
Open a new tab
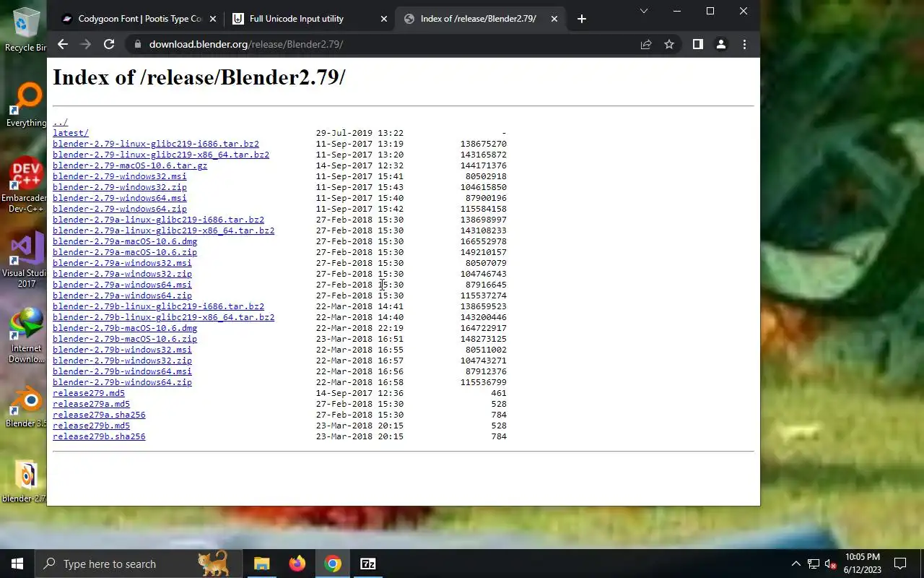point(582,19)
